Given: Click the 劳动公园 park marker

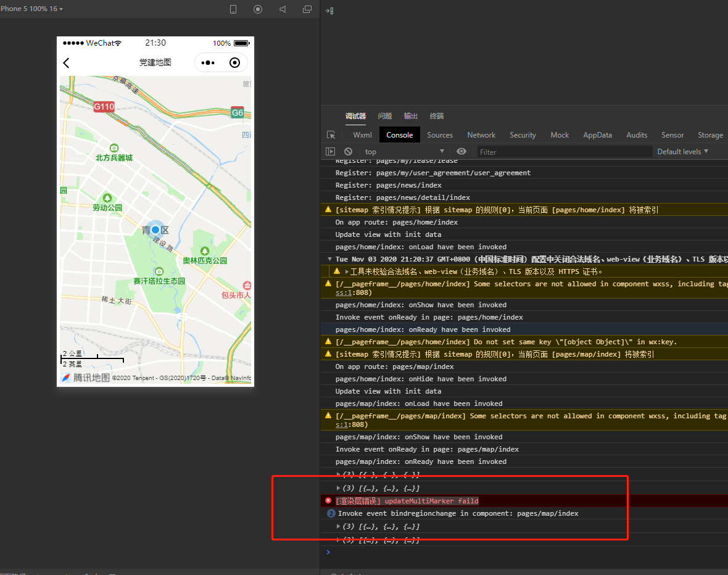Looking at the screenshot, I should (107, 198).
